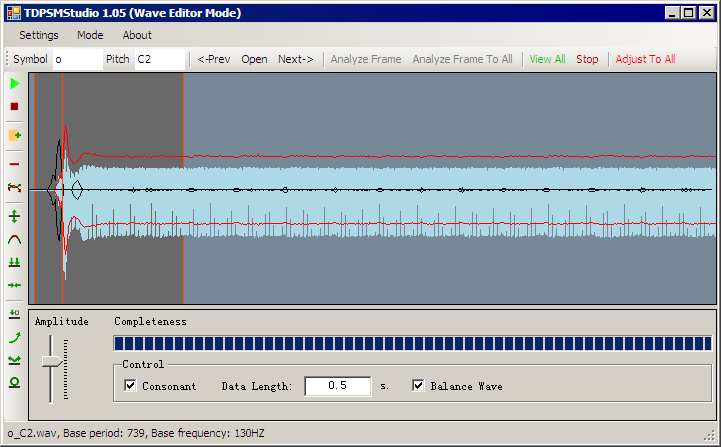Image resolution: width=721 pixels, height=447 pixels.
Task: Toggle the Consonant checkbox
Action: point(131,385)
